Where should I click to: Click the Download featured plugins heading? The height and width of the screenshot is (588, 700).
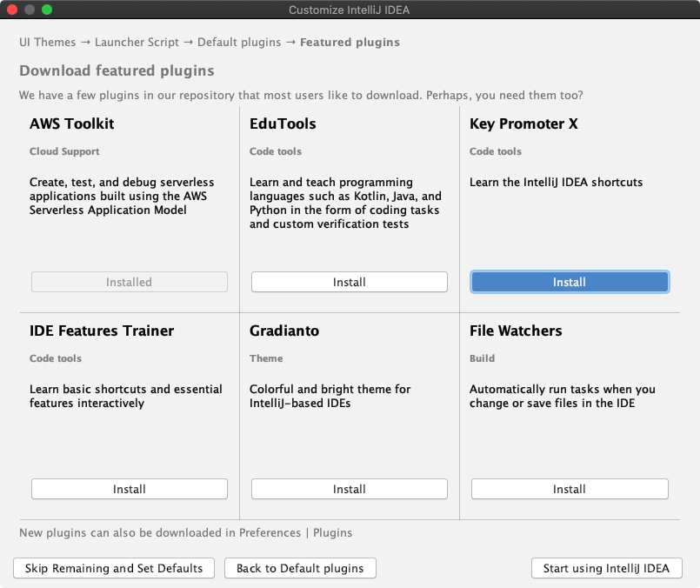tap(117, 70)
